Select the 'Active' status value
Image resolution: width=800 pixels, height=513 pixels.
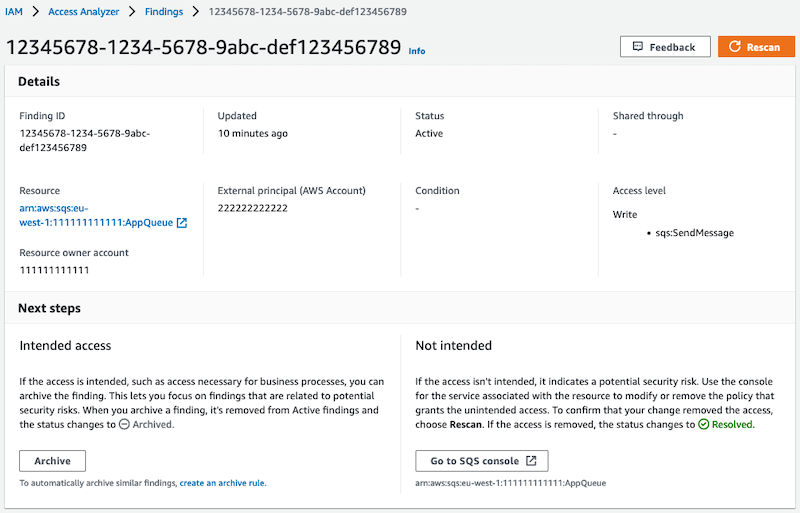[429, 133]
